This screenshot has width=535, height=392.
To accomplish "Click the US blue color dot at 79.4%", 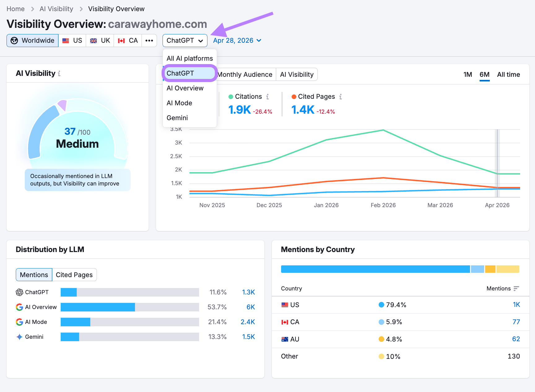I will pyautogui.click(x=381, y=305).
